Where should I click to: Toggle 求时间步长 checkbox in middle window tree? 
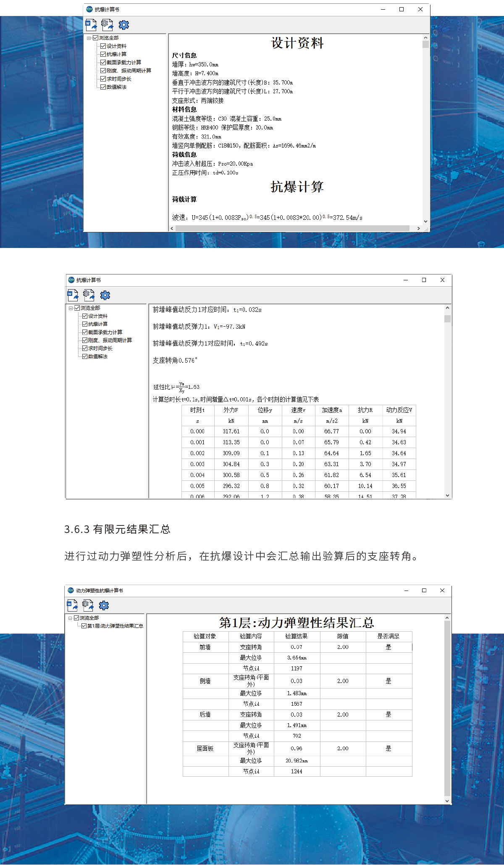click(x=85, y=348)
